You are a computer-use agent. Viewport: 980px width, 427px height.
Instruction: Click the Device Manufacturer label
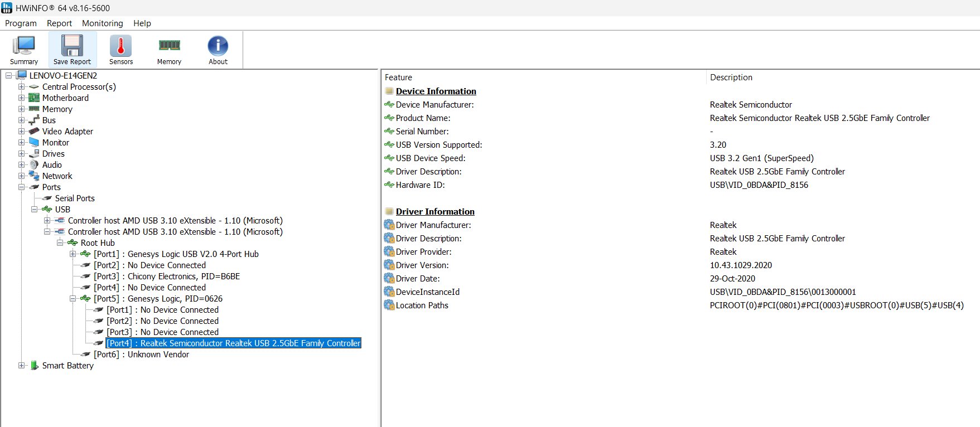(x=435, y=105)
